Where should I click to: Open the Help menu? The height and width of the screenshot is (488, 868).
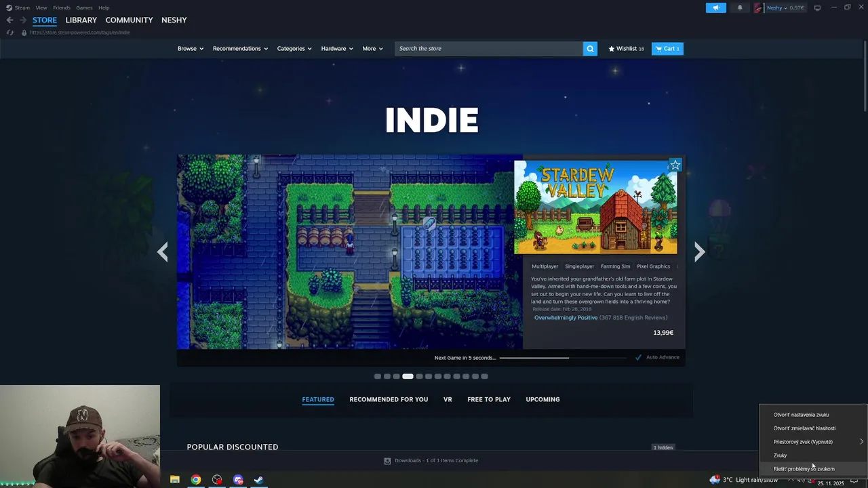coord(104,8)
